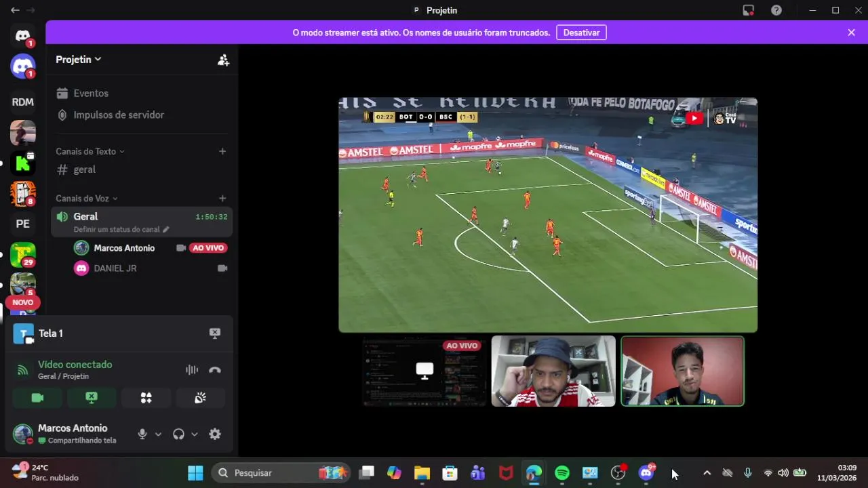Collapse the Canais de Texto category
The width and height of the screenshot is (868, 488).
[x=90, y=151]
